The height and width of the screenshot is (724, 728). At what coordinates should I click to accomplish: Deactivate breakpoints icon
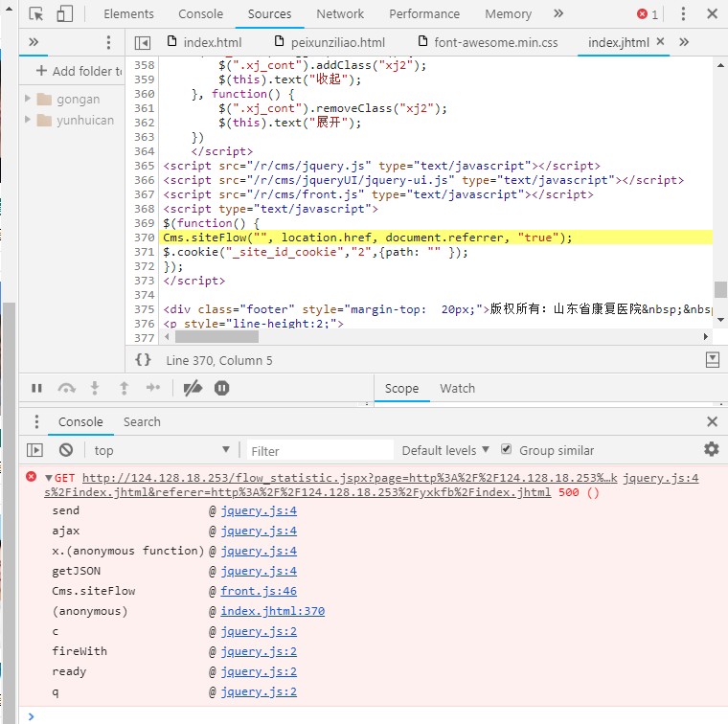(193, 388)
